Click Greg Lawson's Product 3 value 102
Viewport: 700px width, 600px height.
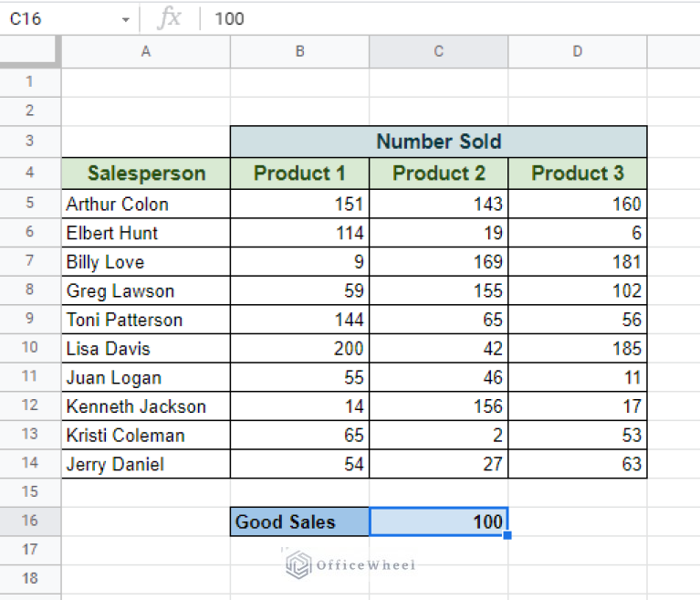point(578,290)
